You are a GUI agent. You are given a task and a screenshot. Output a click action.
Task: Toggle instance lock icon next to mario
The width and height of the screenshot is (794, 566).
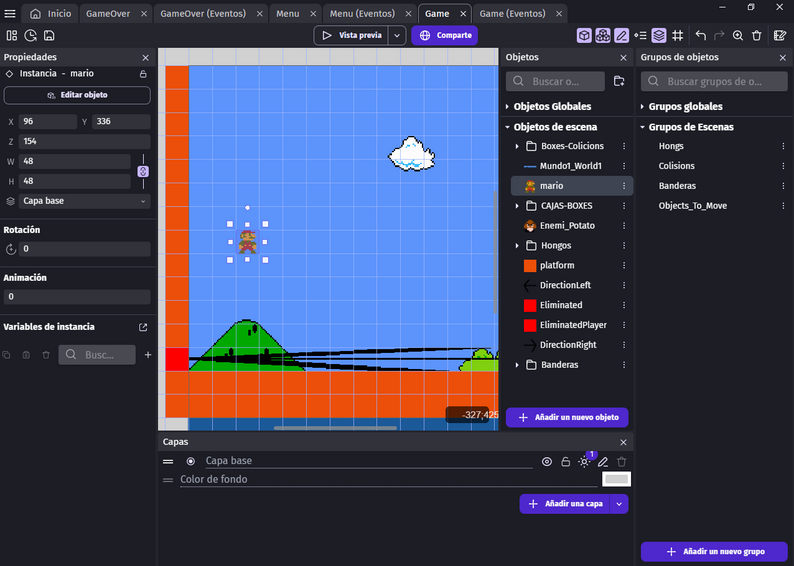point(143,74)
